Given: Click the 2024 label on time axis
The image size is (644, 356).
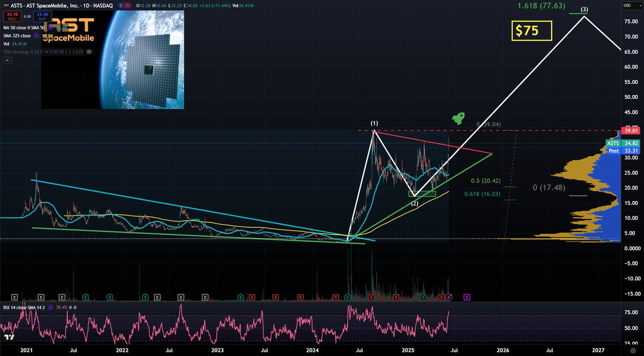Looking at the screenshot, I should [x=312, y=350].
